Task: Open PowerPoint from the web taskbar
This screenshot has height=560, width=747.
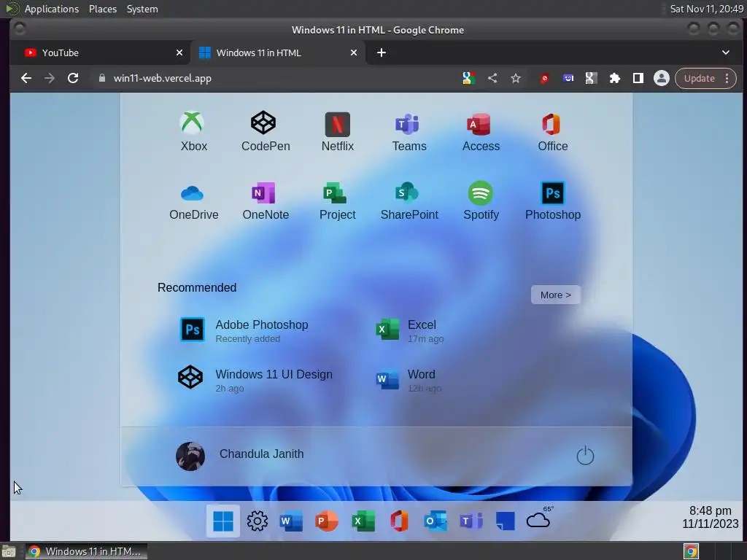Action: [x=327, y=521]
